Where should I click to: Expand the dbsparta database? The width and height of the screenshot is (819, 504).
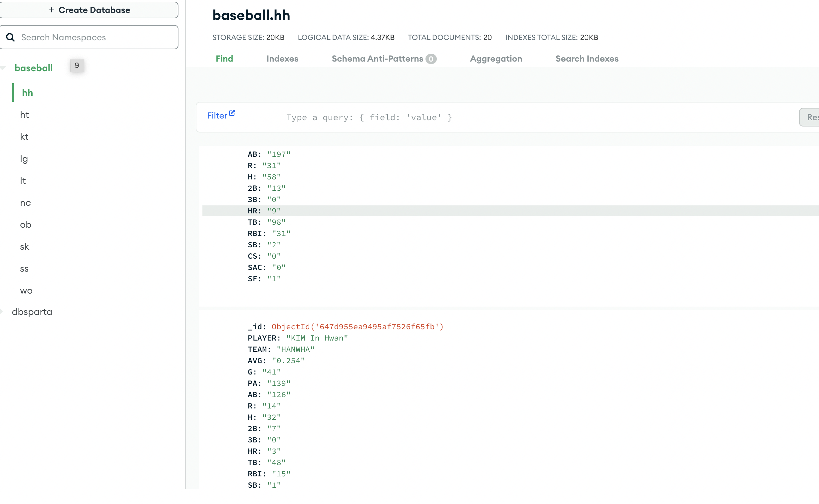tap(2, 312)
